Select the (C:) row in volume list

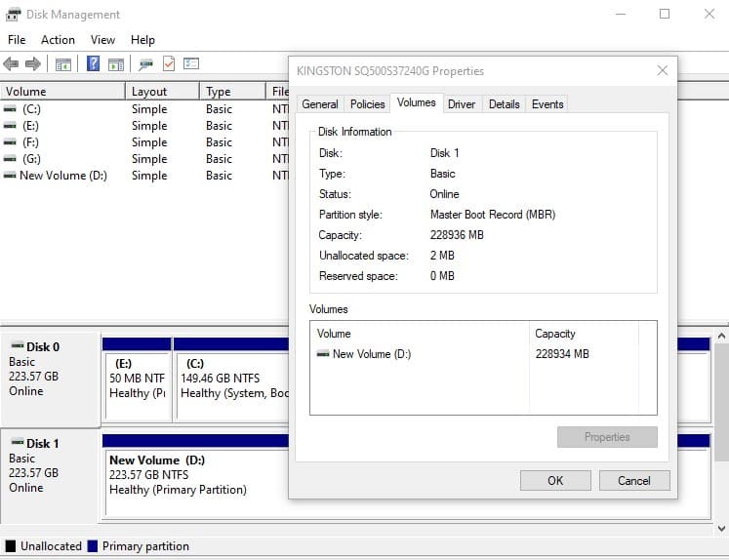(x=31, y=109)
